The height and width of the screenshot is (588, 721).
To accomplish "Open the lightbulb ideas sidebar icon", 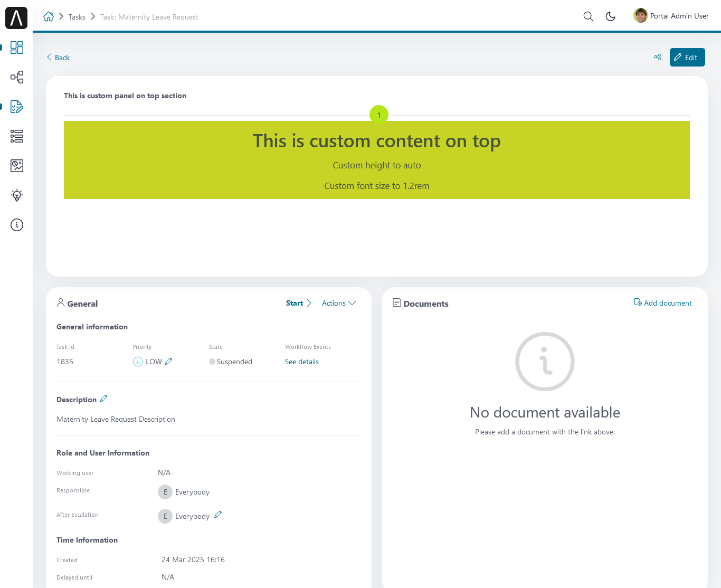I will (17, 195).
